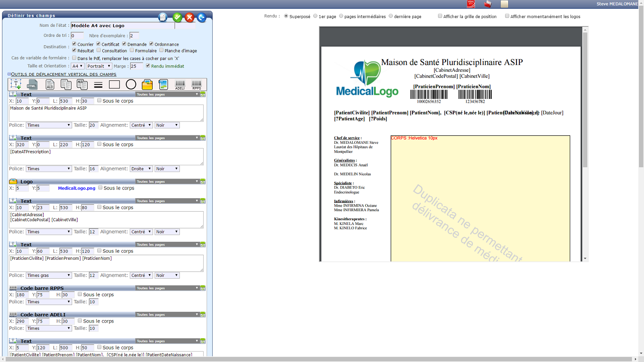Open first Text field's Toutes les pages dropdown
Viewport: 644px width, 362px height.
tap(167, 94)
